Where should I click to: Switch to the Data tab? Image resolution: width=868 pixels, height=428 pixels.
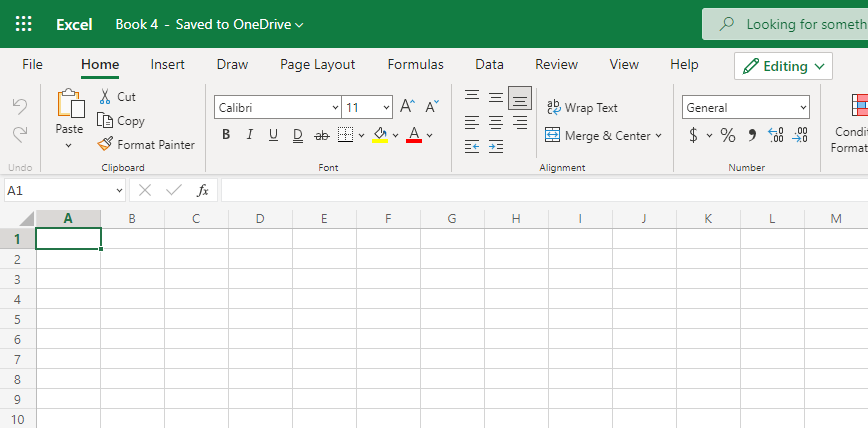pyautogui.click(x=489, y=65)
